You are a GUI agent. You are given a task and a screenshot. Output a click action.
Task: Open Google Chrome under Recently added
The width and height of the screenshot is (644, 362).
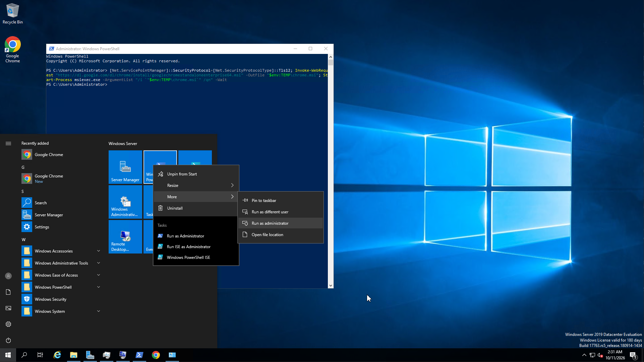click(60, 155)
